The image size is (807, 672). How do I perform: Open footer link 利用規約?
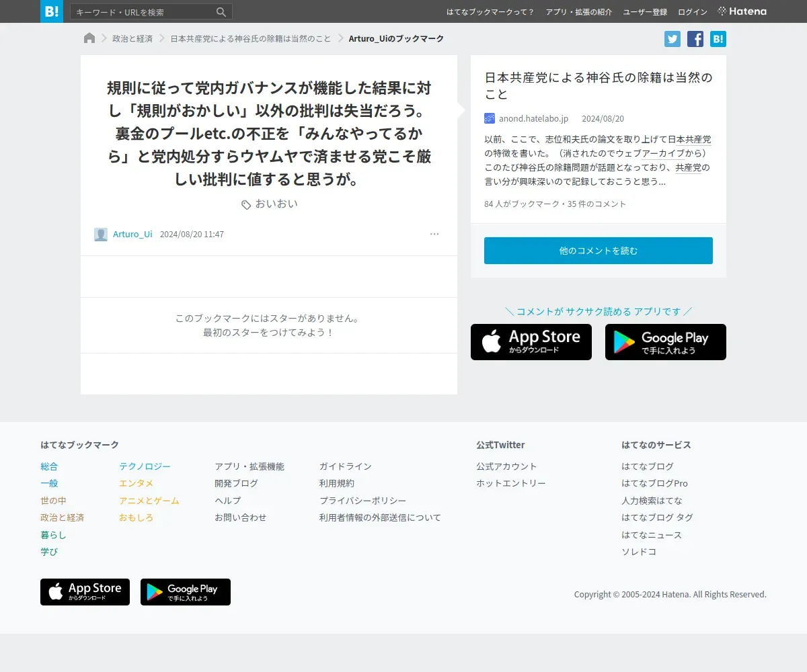tap(337, 483)
